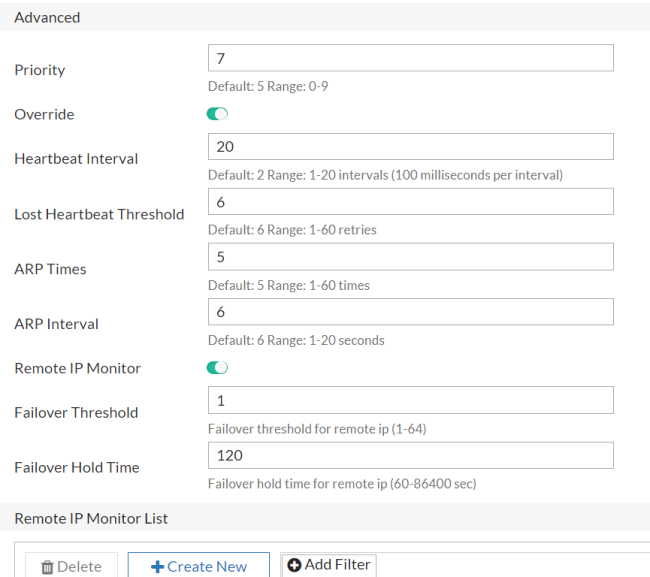The image size is (650, 577).
Task: Click into the Heartbeat Interval field
Action: [410, 147]
